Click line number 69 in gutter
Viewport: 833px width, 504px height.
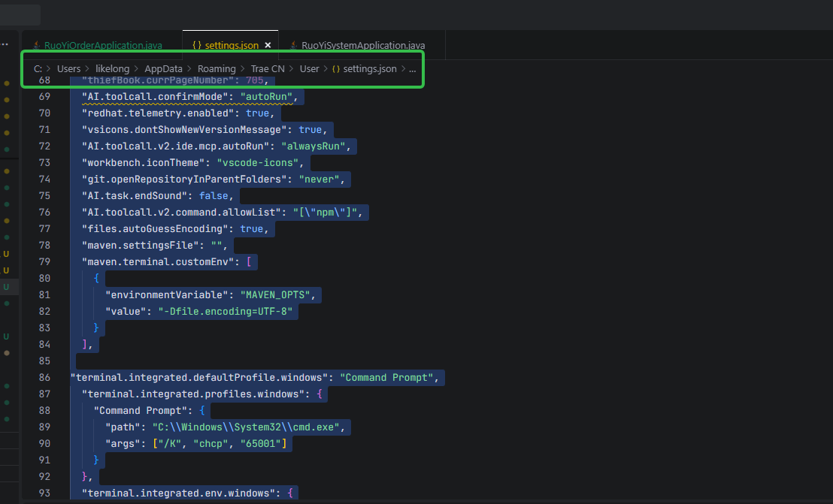pos(44,97)
